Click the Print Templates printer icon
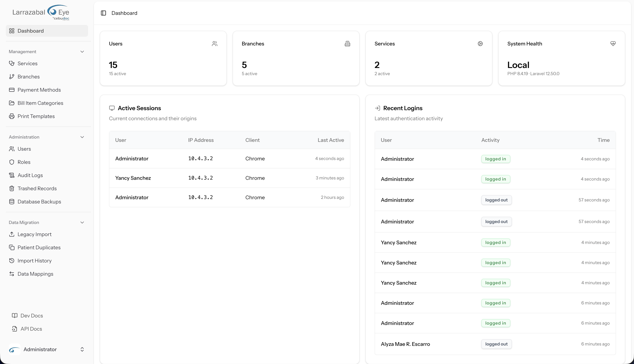 point(12,116)
